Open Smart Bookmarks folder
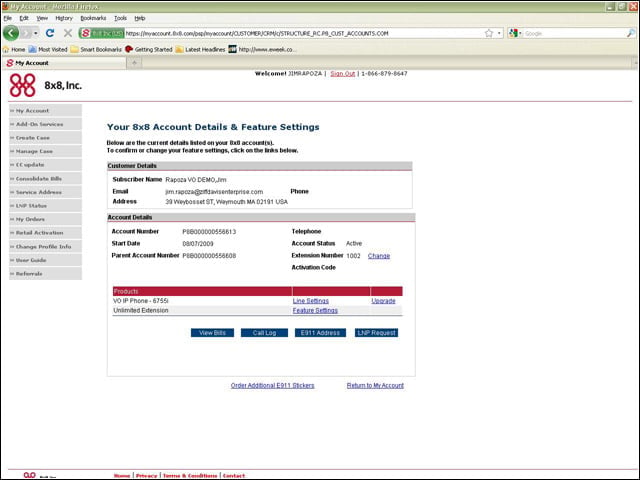 click(96, 49)
